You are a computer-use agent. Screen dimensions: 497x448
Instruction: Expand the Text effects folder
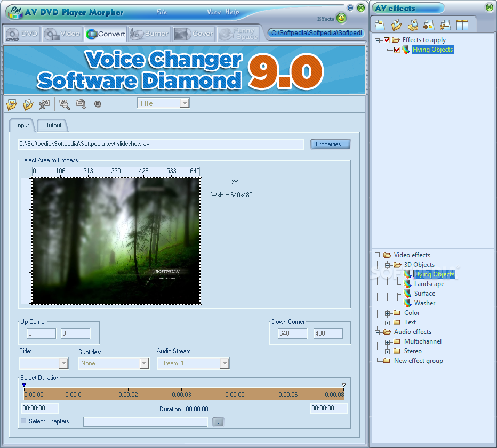click(x=387, y=323)
